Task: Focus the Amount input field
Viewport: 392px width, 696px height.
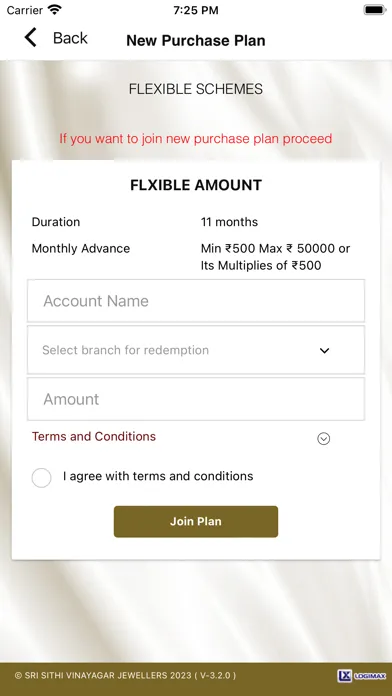Action: 196,399
